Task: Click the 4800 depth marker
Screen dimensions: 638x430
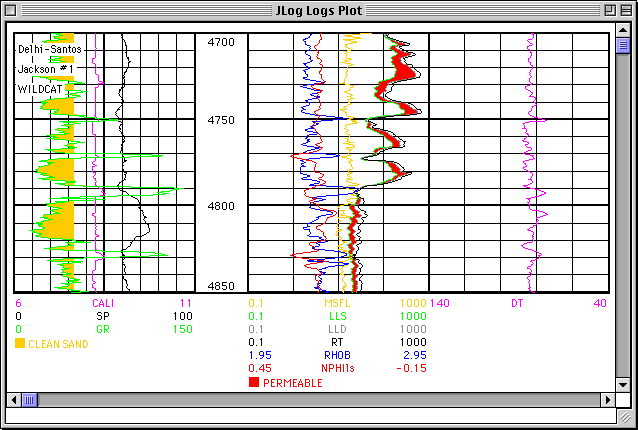Action: (x=221, y=206)
